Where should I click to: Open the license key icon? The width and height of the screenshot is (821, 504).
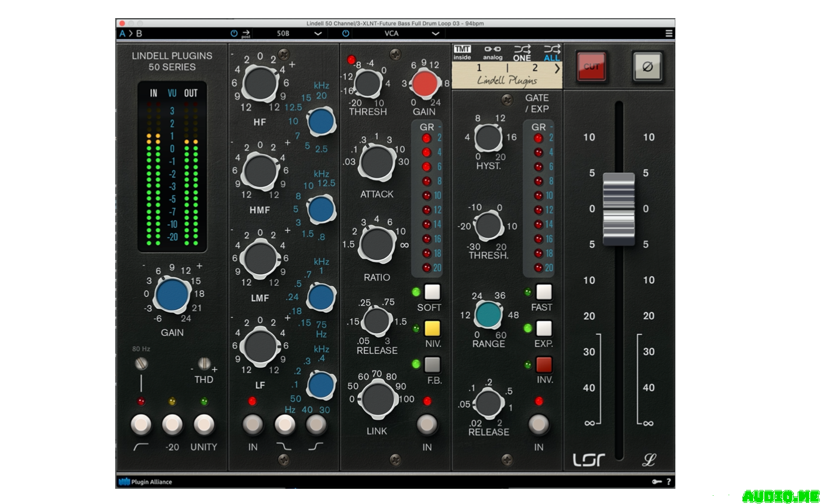pos(657,482)
